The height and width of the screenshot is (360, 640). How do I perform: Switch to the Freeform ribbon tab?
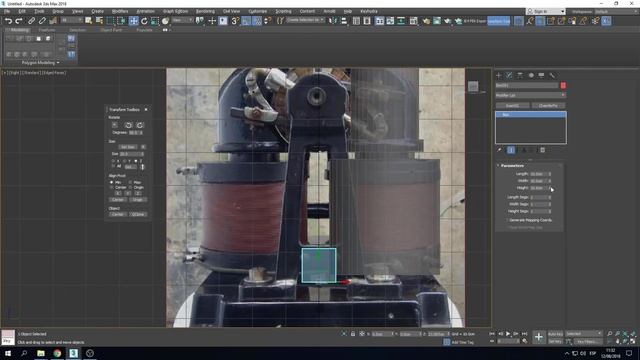pos(47,30)
